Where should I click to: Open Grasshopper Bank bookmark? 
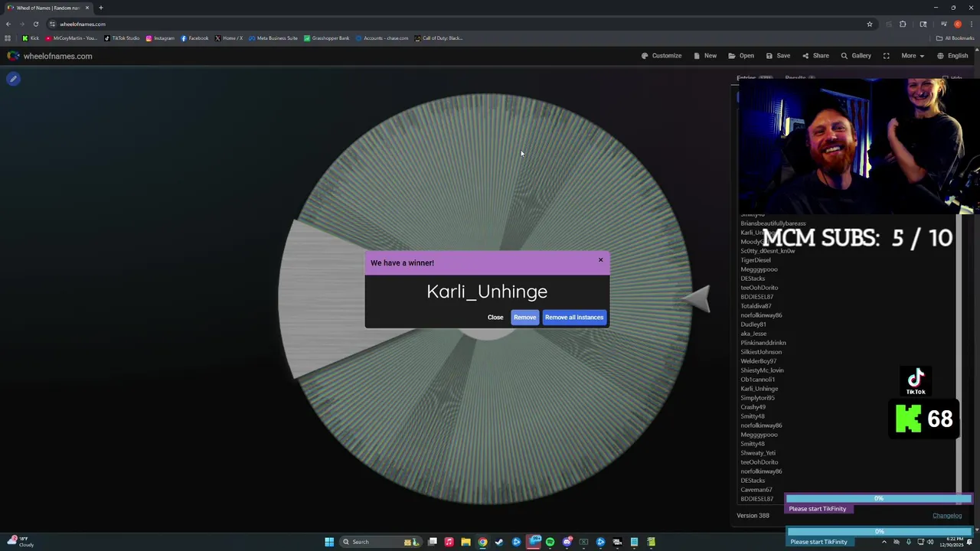(x=327, y=38)
